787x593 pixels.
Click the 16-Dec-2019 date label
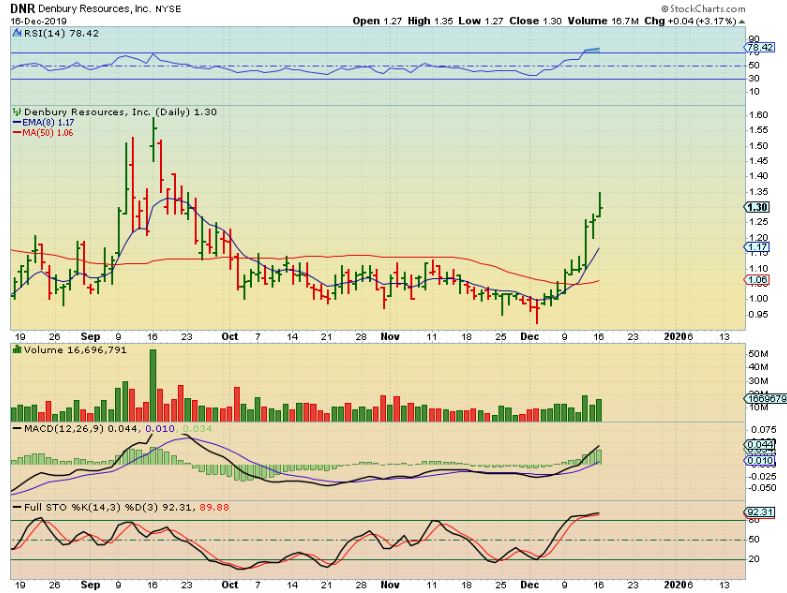point(39,21)
